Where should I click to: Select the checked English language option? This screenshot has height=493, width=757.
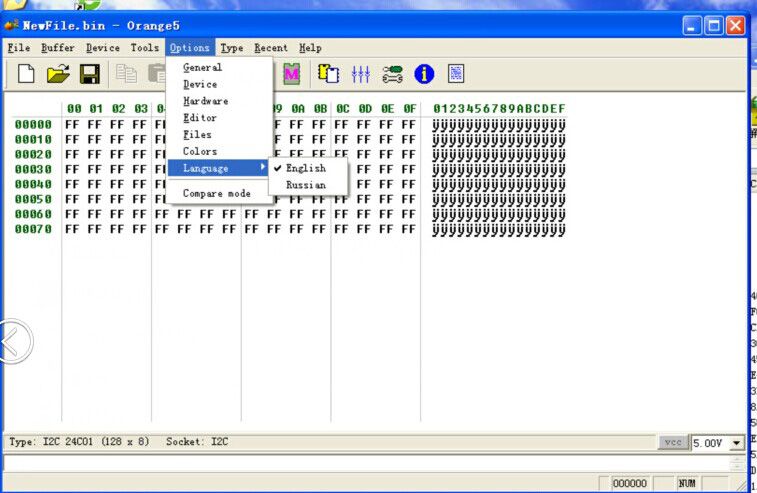(x=305, y=168)
